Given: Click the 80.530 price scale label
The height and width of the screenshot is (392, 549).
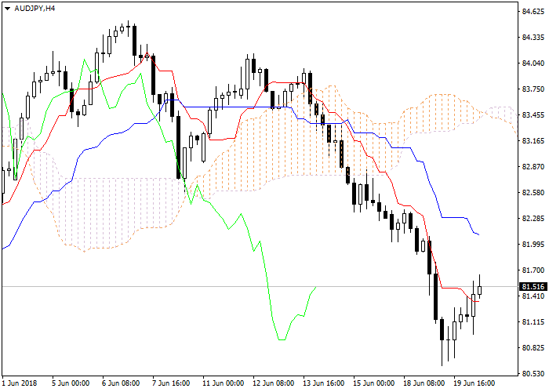Looking at the screenshot, I should tap(533, 374).
